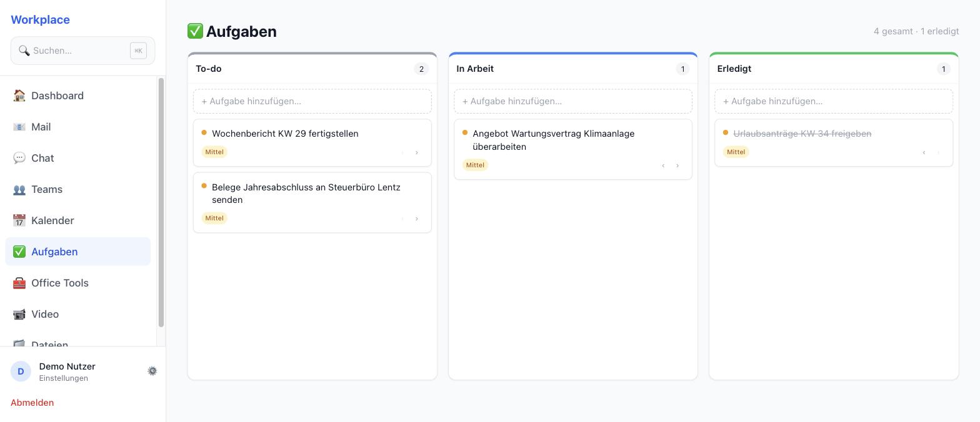
Task: Click the Abmelden link
Action: coord(32,403)
